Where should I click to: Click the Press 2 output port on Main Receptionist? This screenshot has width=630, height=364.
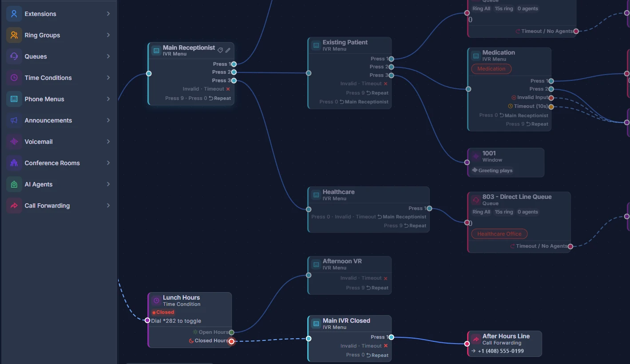tap(234, 72)
